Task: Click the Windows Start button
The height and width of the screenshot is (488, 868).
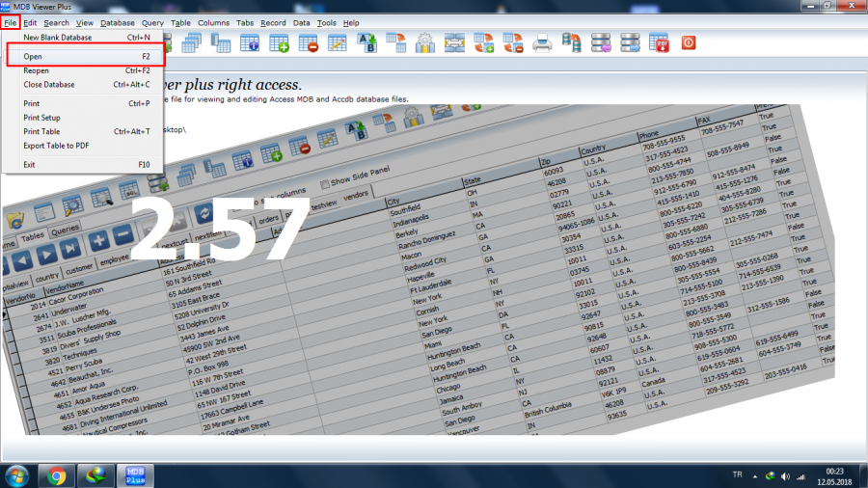Action: [x=16, y=474]
